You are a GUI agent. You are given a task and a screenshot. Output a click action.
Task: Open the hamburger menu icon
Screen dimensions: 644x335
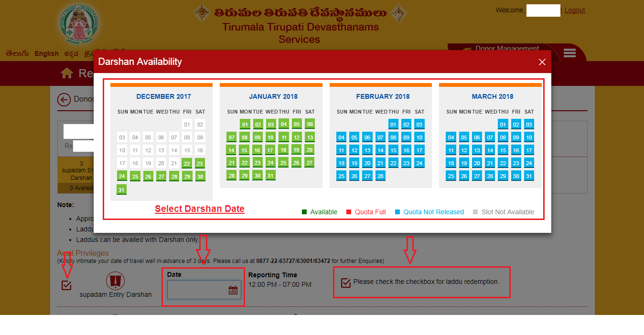(569, 53)
